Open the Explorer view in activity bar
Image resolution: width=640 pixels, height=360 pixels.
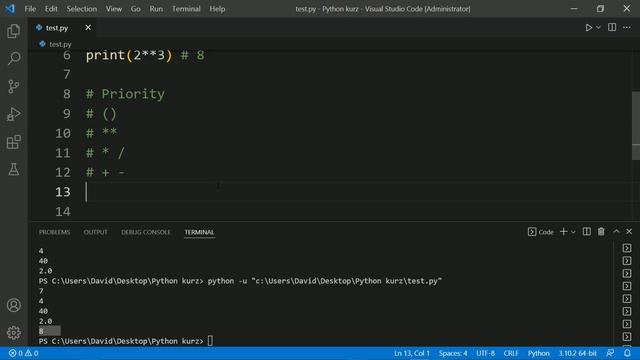13,31
